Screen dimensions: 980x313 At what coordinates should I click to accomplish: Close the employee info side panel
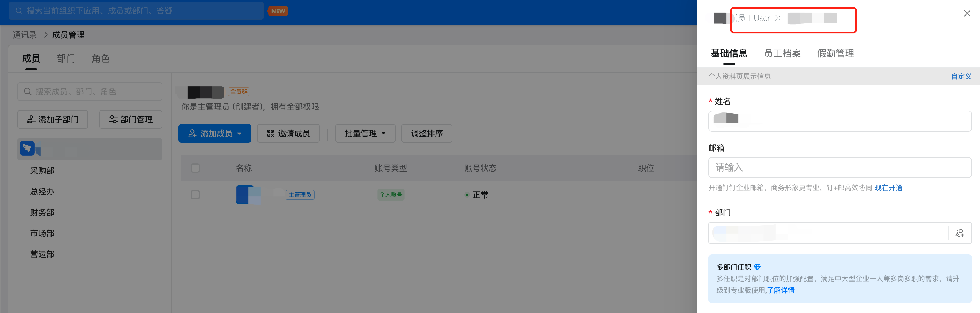tap(967, 14)
